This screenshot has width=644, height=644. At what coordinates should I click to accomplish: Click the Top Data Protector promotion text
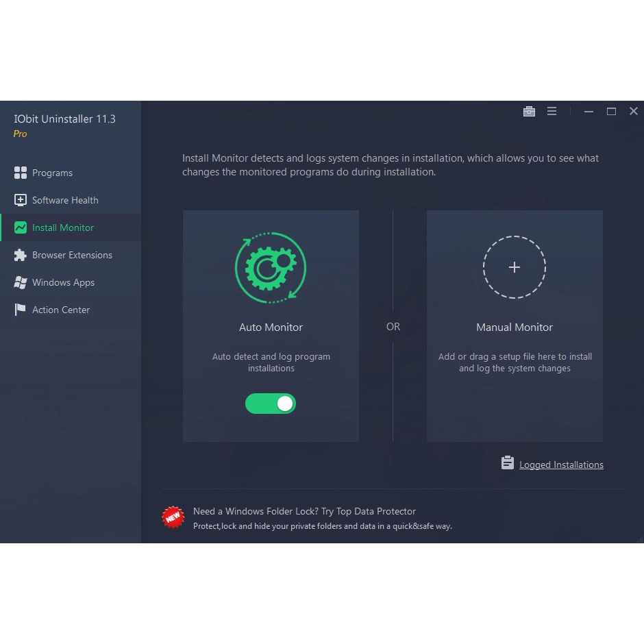click(305, 511)
